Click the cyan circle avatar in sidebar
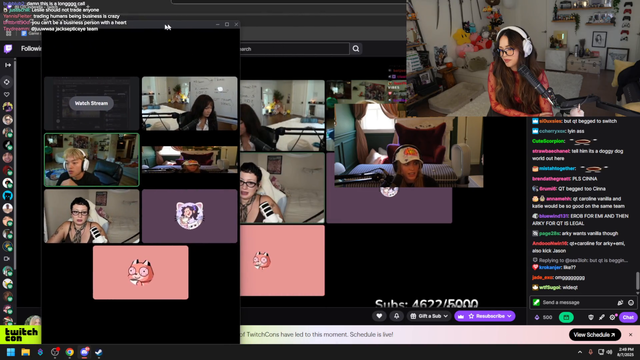The width and height of the screenshot is (640, 360). [7, 196]
